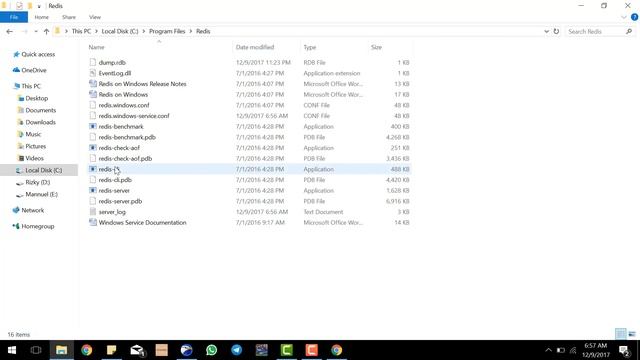Open Desktop folder in sidebar

(33, 98)
